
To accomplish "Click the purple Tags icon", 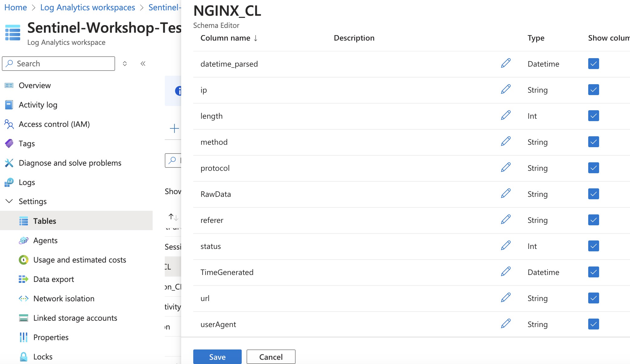I will coord(9,144).
